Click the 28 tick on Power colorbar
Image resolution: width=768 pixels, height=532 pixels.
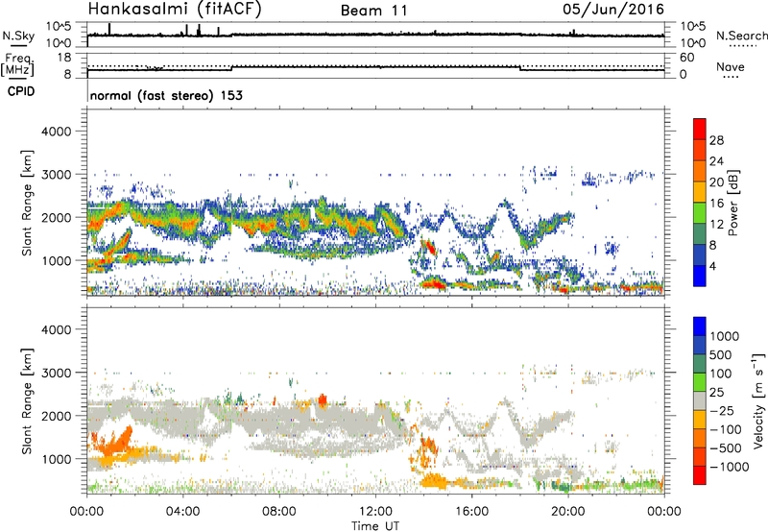coord(716,140)
